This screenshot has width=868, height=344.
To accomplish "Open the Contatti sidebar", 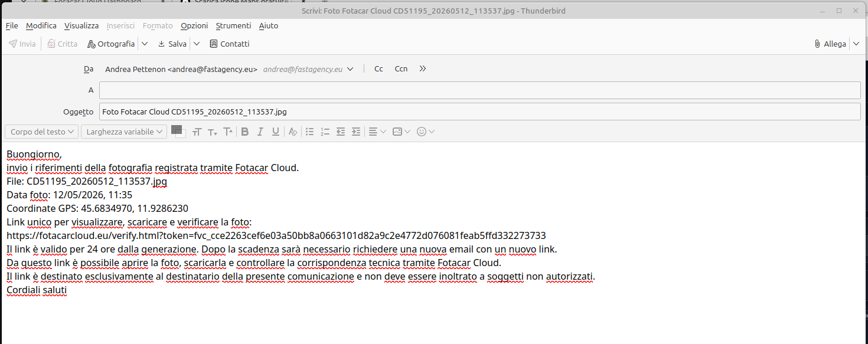I will tap(229, 44).
